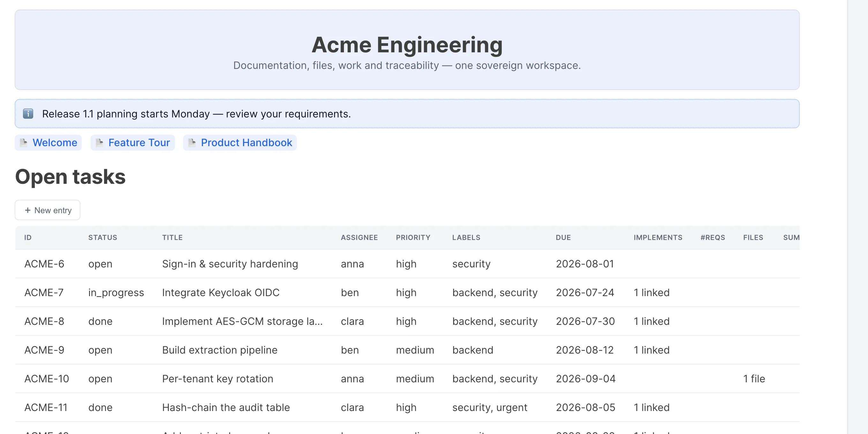The image size is (868, 434).
Task: Click the FILES column header
Action: pyautogui.click(x=753, y=237)
